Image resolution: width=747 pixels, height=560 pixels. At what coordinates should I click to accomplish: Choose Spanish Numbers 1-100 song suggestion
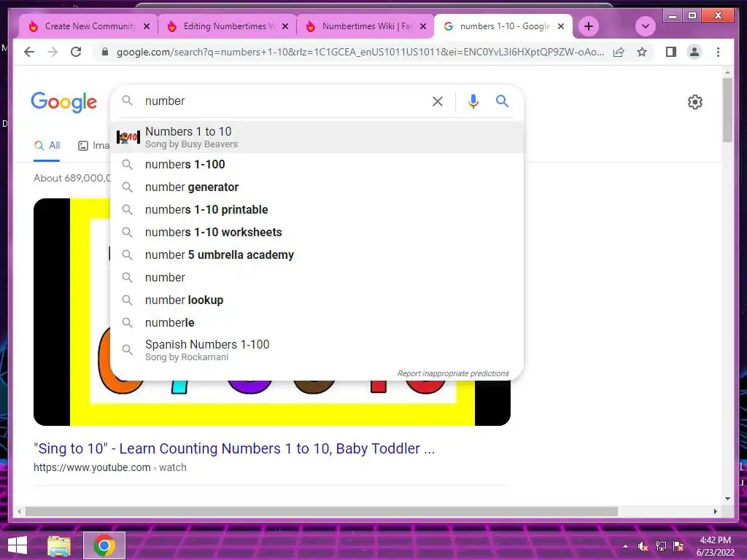click(x=317, y=350)
